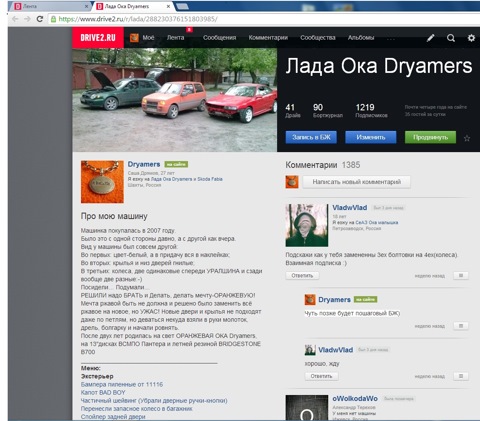Click the browser back arrow
The image size is (480, 421).
click(15, 19)
